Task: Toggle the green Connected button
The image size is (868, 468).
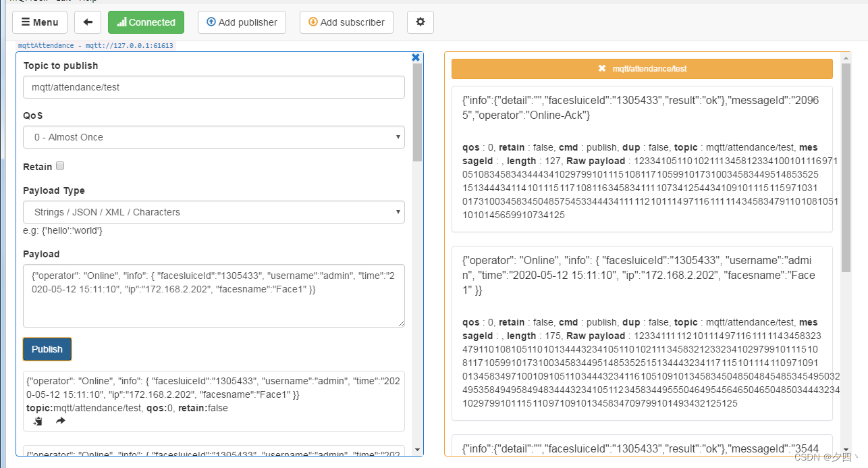Action: 146,22
